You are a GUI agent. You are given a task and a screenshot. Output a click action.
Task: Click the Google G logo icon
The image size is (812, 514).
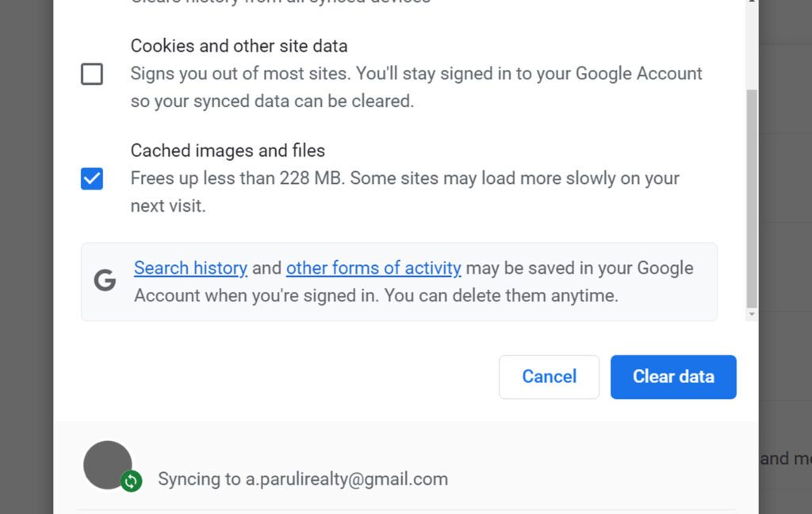pos(105,280)
